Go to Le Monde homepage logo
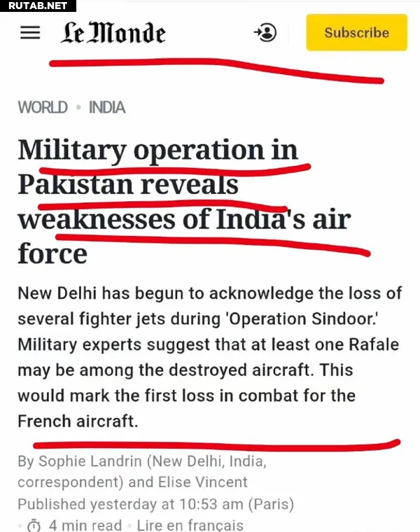This screenshot has height=532, width=420. (113, 33)
